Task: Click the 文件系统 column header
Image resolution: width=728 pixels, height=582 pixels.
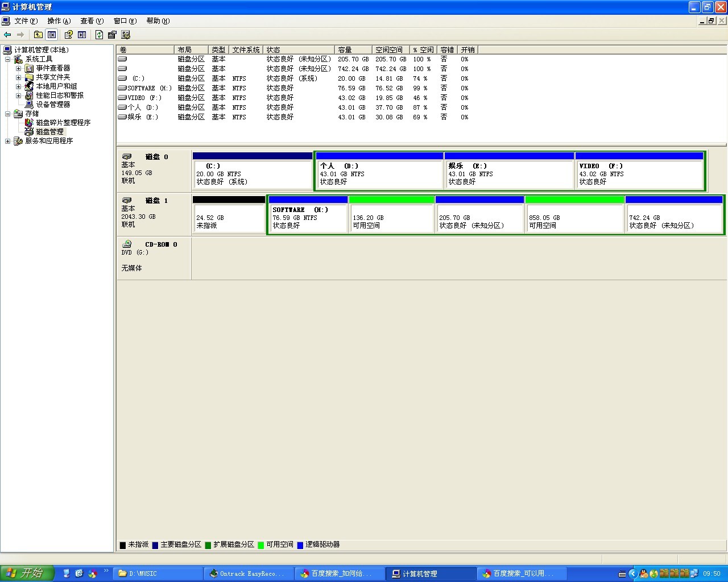Action: coord(246,50)
